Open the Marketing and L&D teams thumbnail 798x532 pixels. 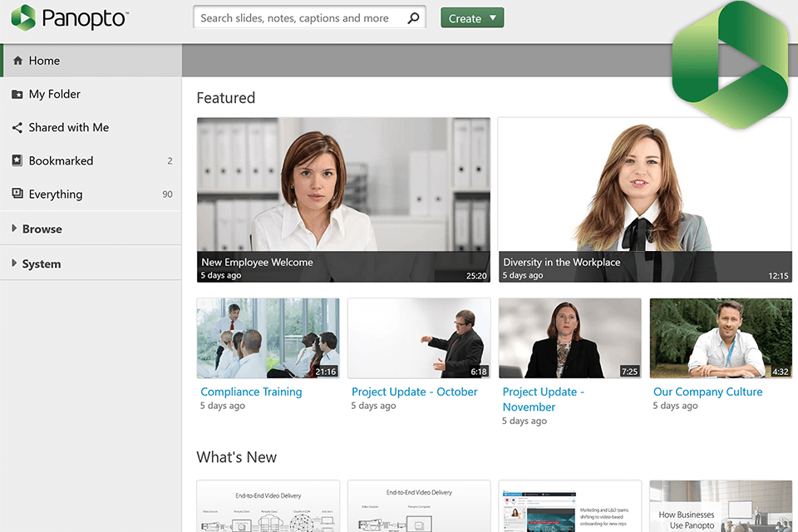coord(570,506)
